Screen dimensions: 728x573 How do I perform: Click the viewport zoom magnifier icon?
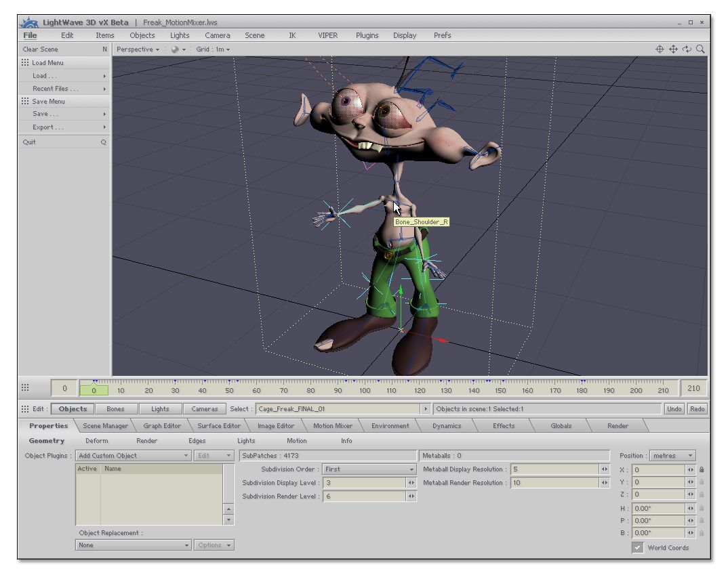[x=701, y=49]
